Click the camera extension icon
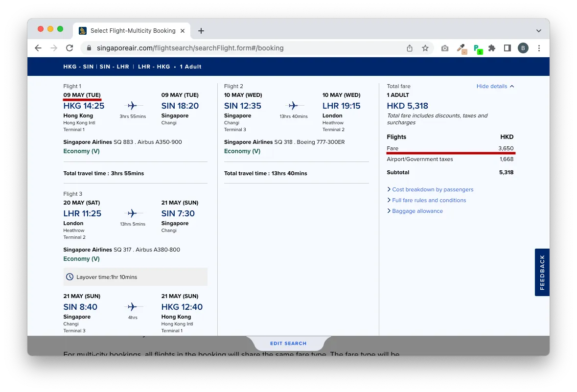The width and height of the screenshot is (577, 392). pyautogui.click(x=445, y=48)
